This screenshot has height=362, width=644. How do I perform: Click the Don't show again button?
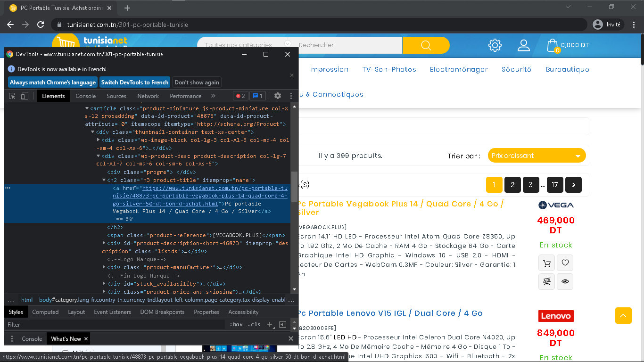[197, 82]
